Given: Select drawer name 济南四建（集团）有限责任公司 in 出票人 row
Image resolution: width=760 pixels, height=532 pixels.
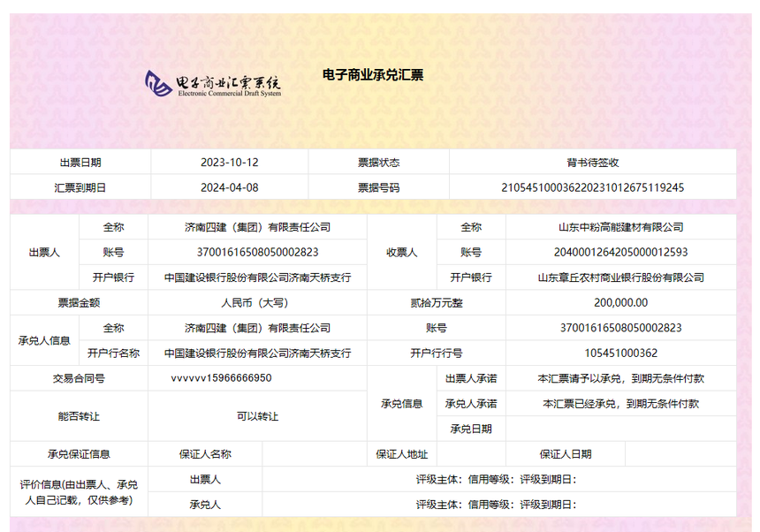Looking at the screenshot, I should tap(257, 227).
